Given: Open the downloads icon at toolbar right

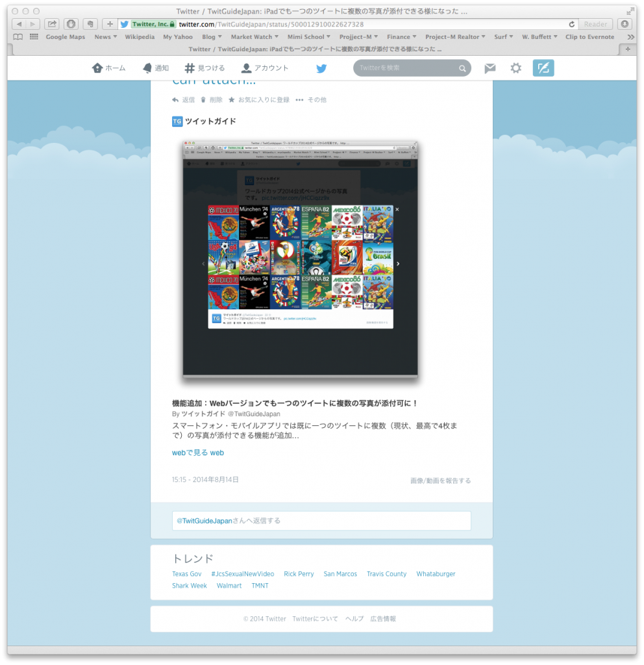Looking at the screenshot, I should point(625,24).
